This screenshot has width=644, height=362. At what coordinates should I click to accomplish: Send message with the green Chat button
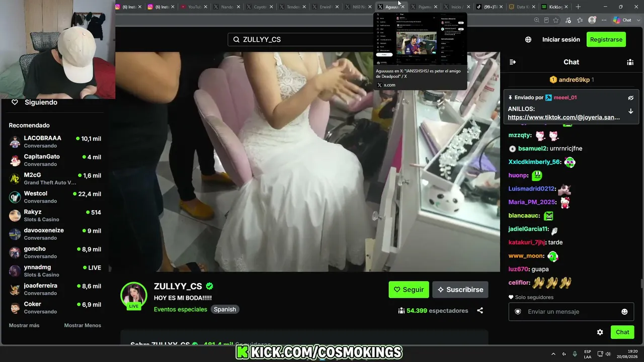tap(622, 332)
